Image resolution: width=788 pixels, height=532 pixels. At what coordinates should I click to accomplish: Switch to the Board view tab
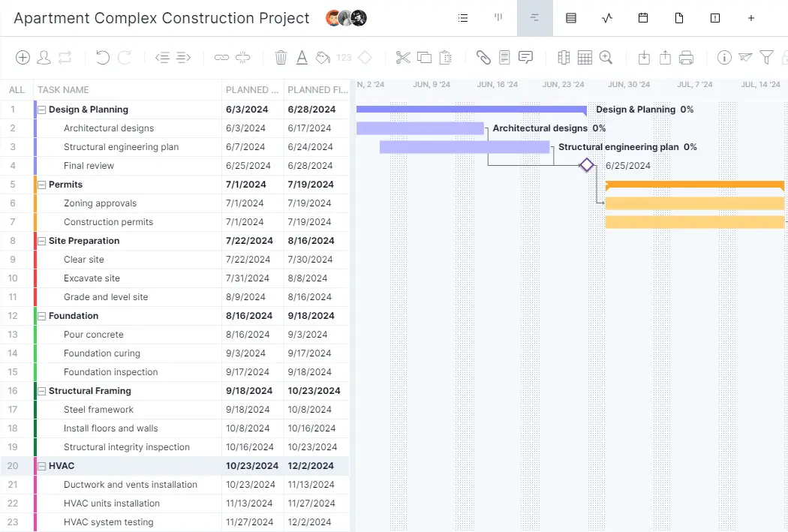coord(498,18)
